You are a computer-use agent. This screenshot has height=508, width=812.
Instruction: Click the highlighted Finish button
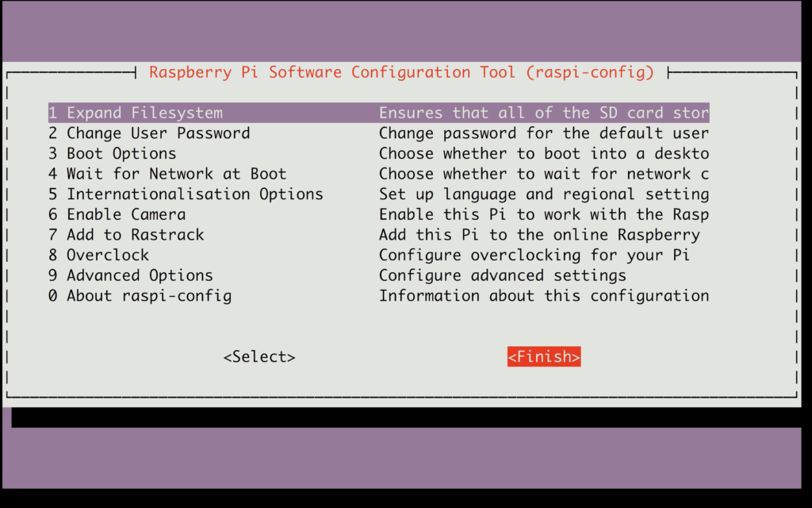(544, 356)
